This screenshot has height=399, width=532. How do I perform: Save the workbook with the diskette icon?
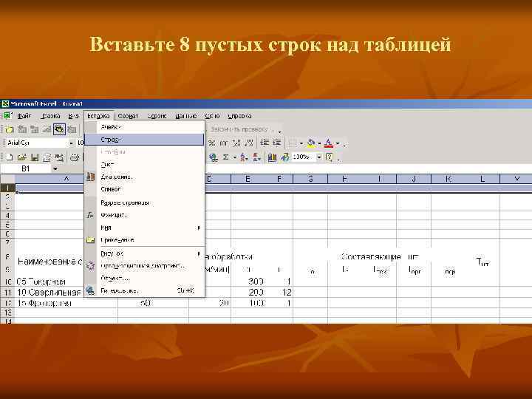[x=34, y=157]
